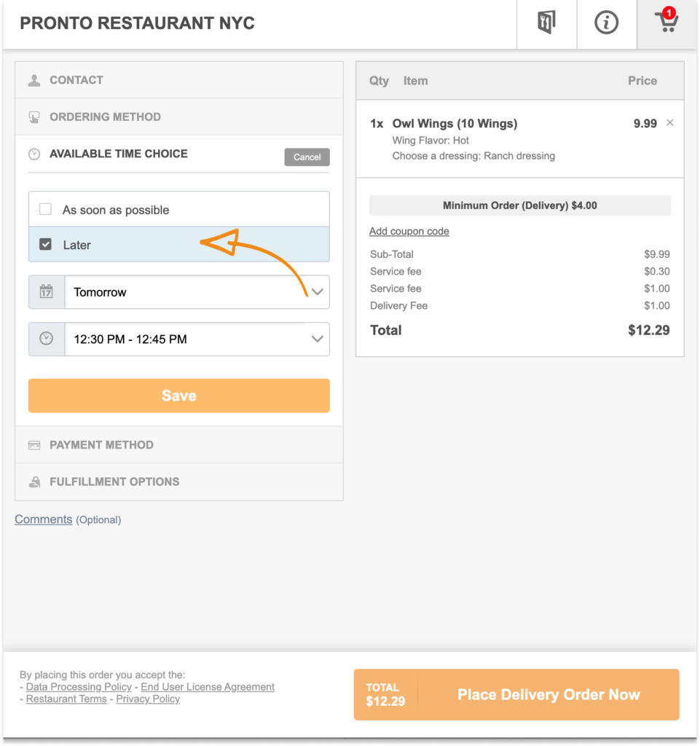This screenshot has height=746, width=700.
Task: Open the Comments link
Action: coord(44,519)
